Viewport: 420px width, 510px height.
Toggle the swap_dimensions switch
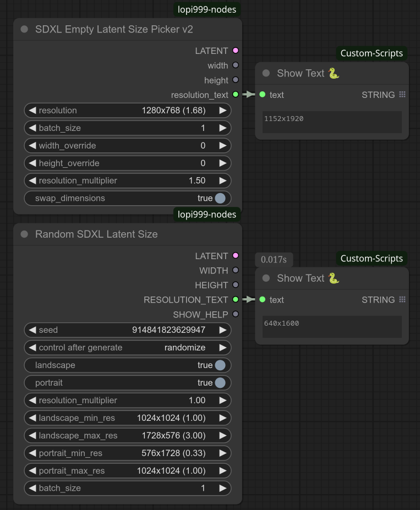(x=220, y=198)
